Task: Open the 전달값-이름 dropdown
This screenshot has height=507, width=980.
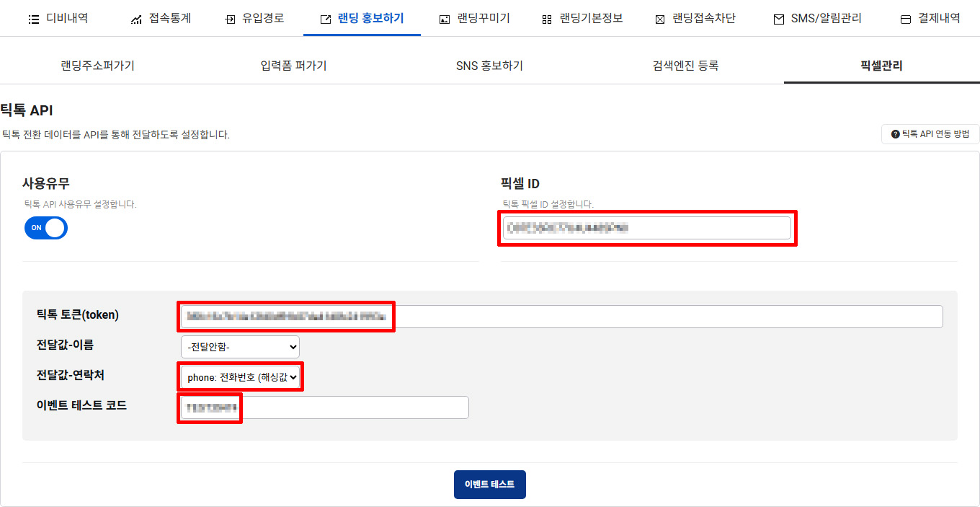Action: 240,347
